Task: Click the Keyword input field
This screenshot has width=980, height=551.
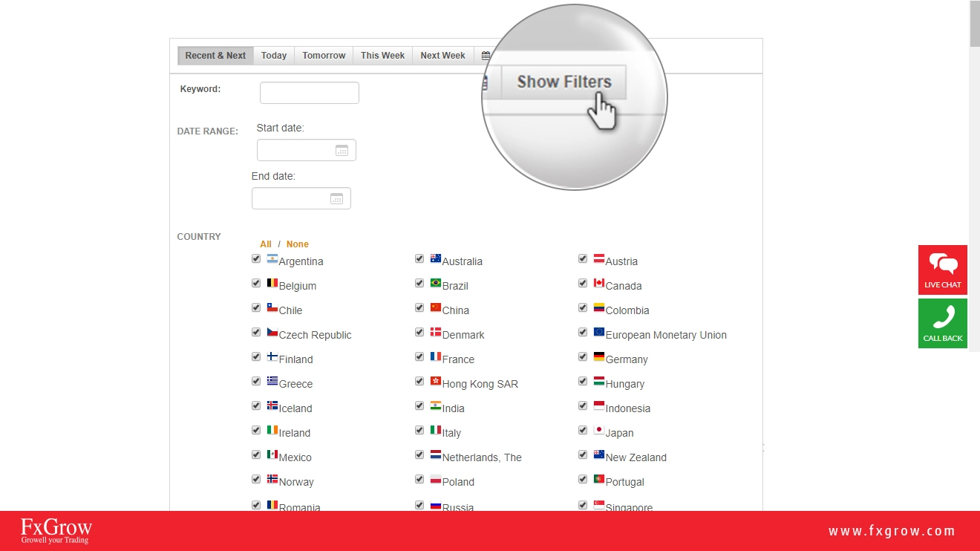Action: coord(309,93)
